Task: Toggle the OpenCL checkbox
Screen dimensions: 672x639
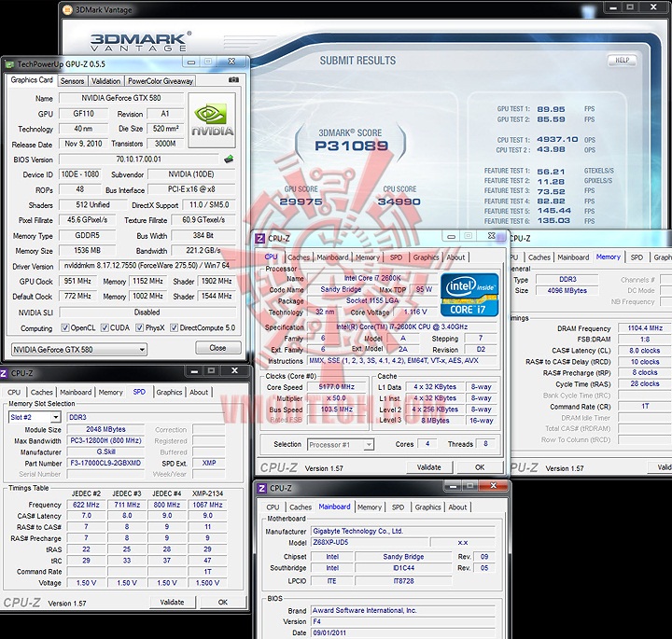Action: 65,328
